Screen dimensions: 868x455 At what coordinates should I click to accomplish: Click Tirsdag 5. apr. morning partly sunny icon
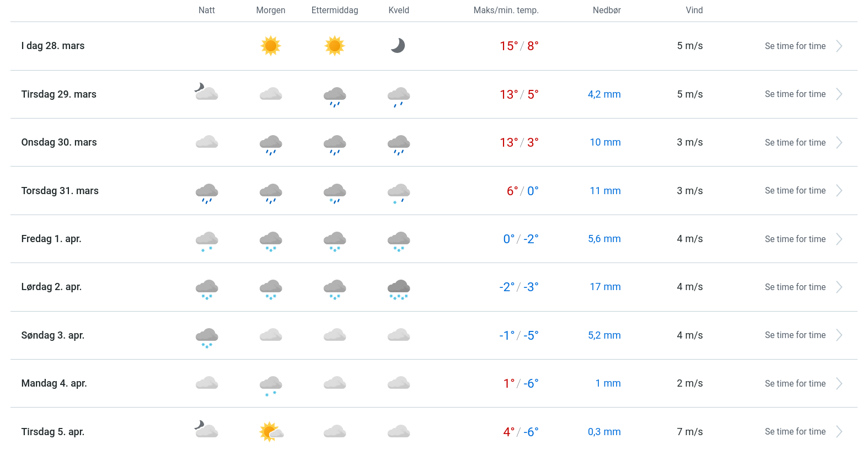271,432
